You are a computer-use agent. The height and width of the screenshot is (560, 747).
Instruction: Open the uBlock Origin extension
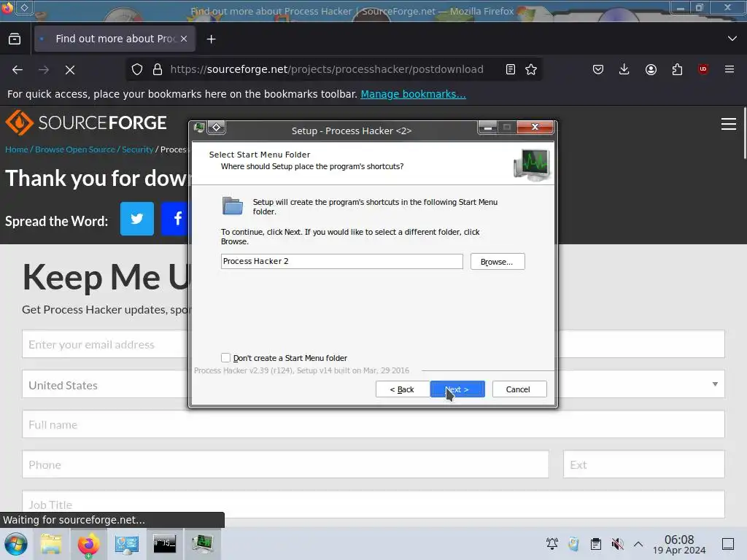point(703,69)
